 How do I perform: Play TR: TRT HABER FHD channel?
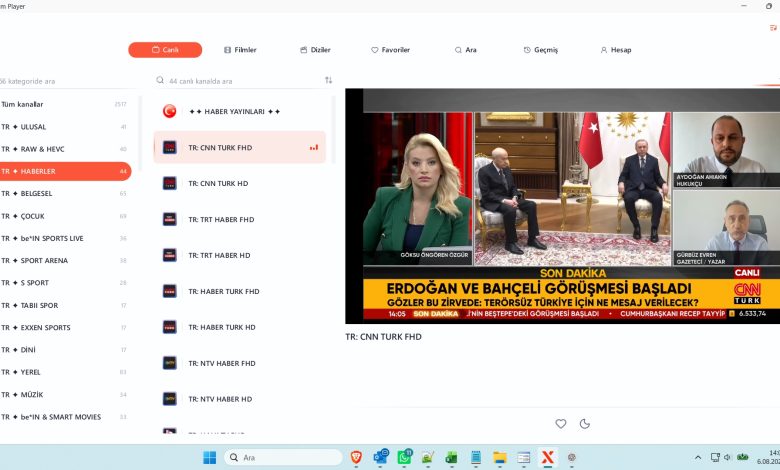coord(240,219)
